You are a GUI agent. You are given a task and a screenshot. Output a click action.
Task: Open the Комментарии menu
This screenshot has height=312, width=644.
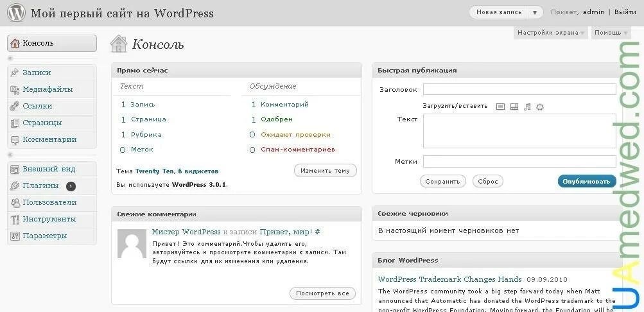click(x=52, y=139)
